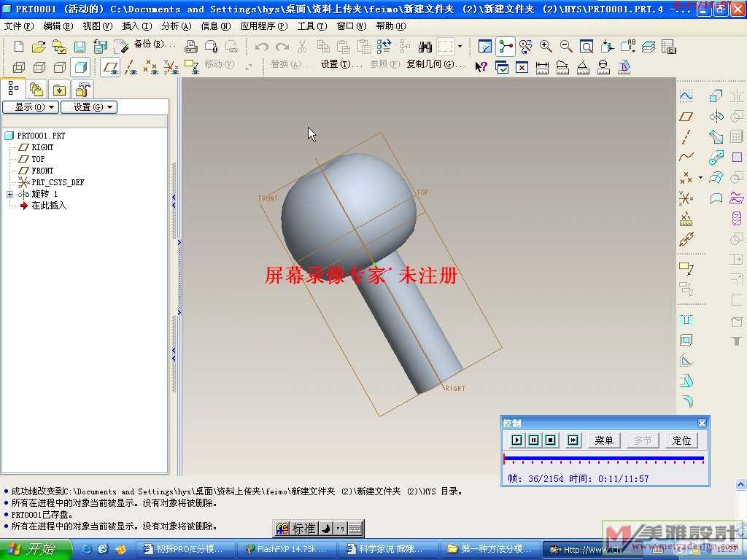Open dropdown arrow next to selection box icon
The height and width of the screenshot is (560, 747).
coord(460,47)
